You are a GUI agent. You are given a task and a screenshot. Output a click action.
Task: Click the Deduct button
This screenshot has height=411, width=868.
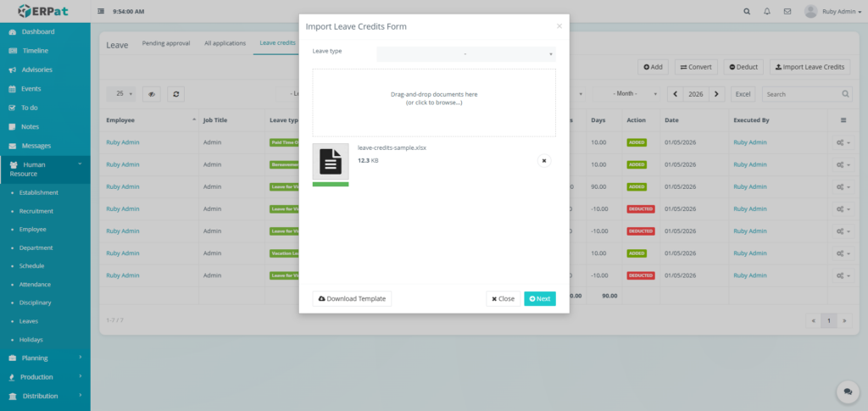click(x=743, y=67)
